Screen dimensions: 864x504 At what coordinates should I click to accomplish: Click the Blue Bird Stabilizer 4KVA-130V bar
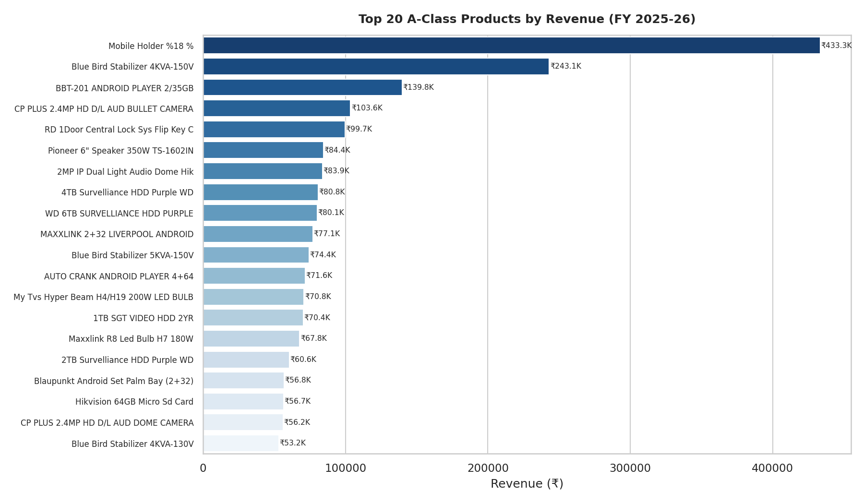tap(241, 443)
